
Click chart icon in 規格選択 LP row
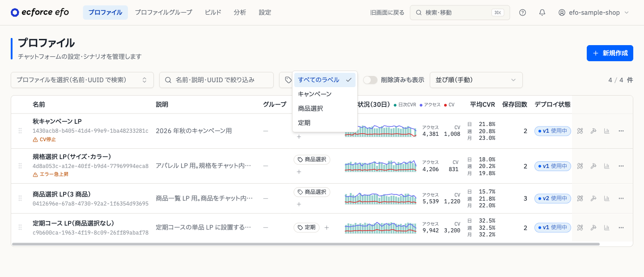607,166
